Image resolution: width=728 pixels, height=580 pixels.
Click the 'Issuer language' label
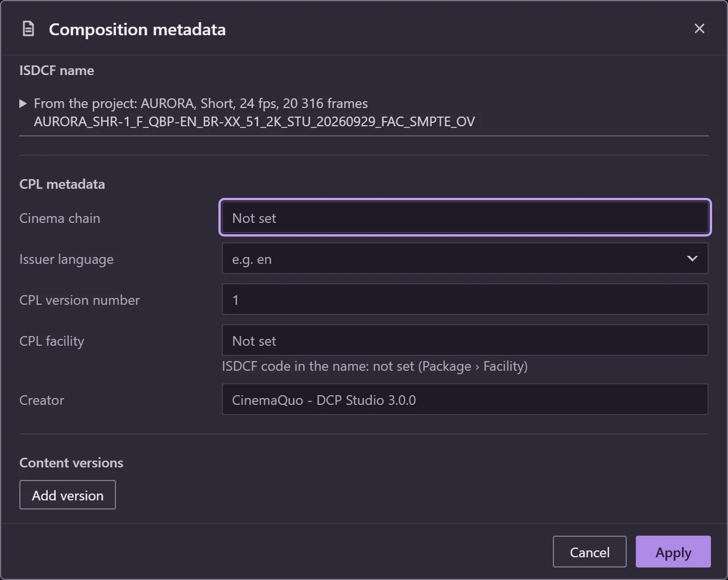click(x=67, y=259)
